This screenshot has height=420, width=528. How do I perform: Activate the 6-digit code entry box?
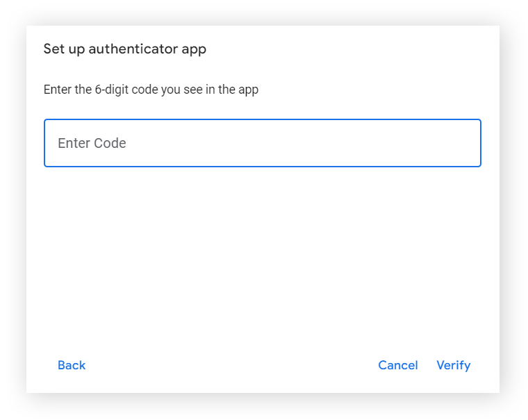point(262,143)
